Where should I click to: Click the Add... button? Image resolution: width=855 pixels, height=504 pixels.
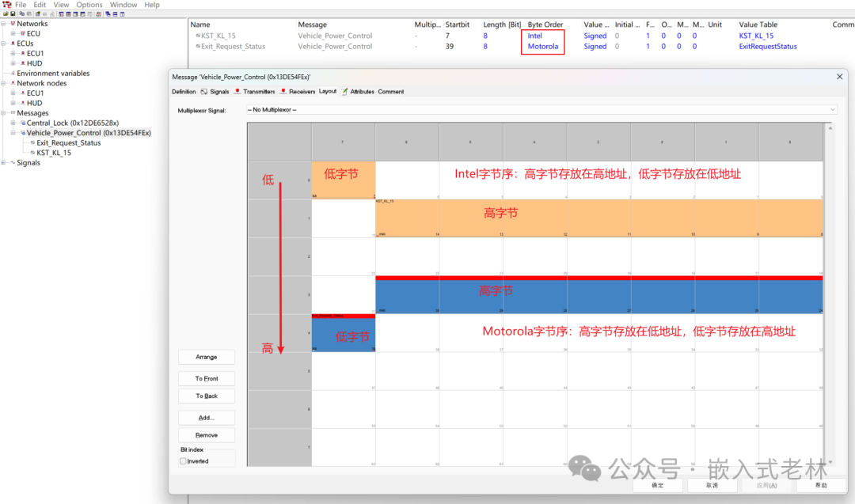click(207, 418)
